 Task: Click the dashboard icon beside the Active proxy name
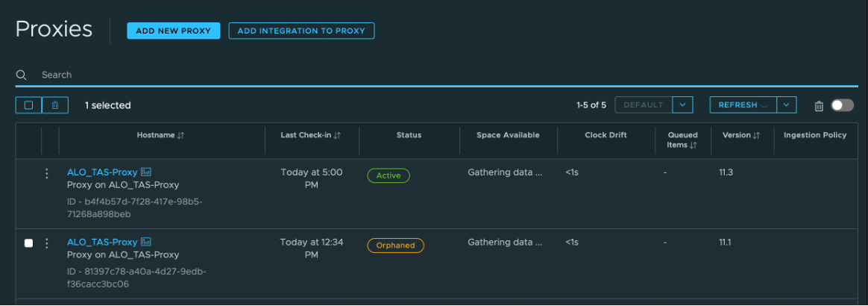[x=146, y=172]
